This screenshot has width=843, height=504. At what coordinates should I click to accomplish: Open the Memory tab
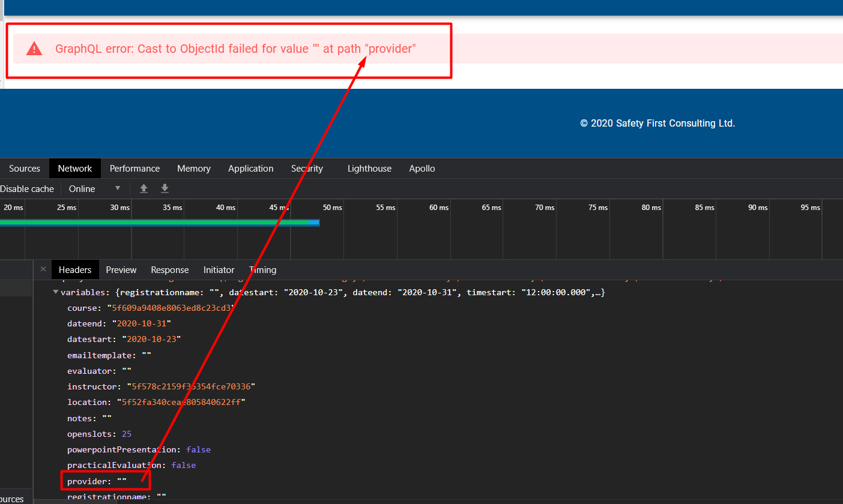[194, 169]
